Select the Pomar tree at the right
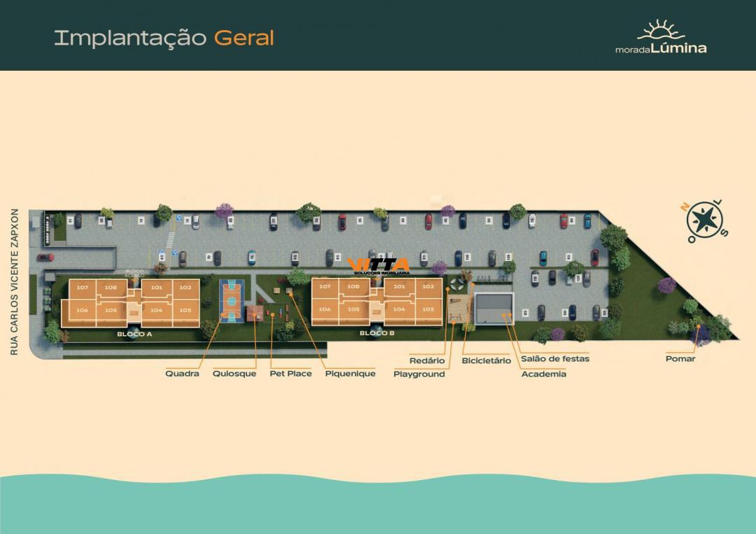 tap(698, 325)
